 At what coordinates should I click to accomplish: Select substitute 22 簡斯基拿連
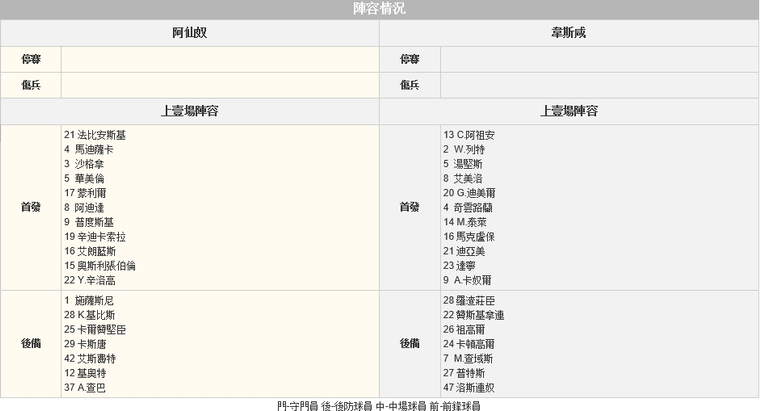[474, 316]
